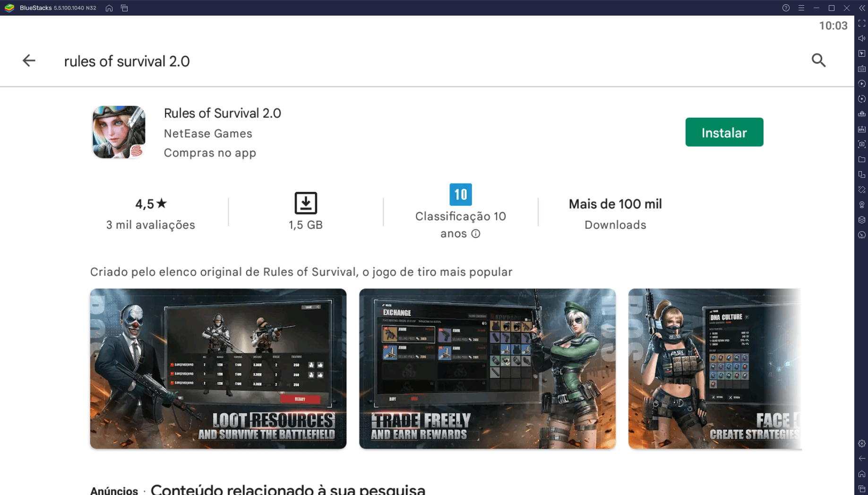
Task: Go back with the Play Store arrow
Action: point(29,61)
